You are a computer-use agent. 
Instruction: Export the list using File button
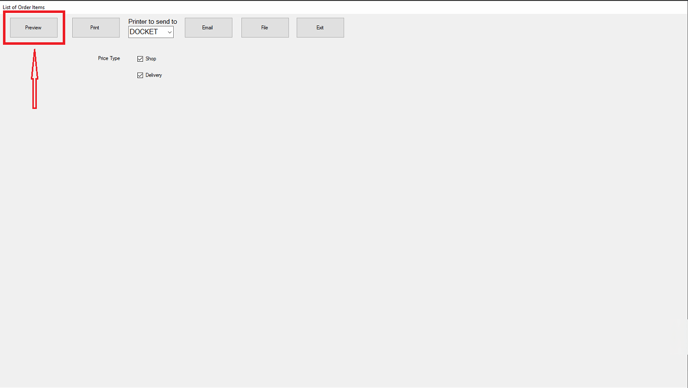click(265, 28)
